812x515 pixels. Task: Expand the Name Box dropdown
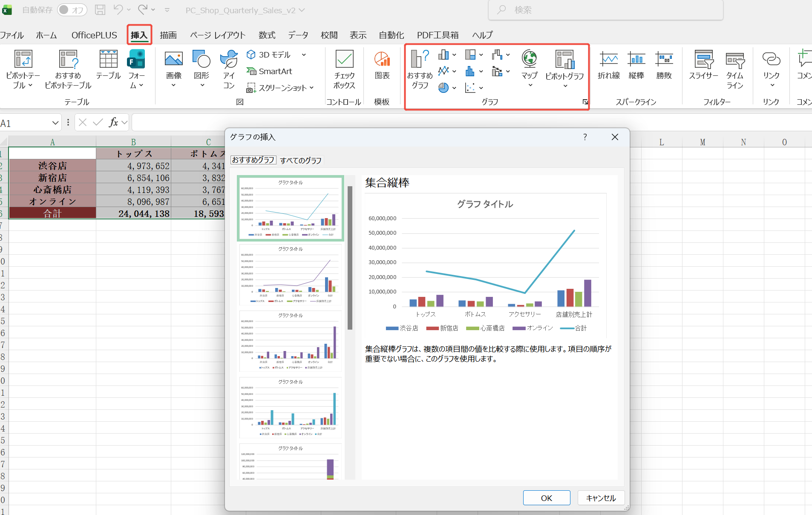coord(55,123)
